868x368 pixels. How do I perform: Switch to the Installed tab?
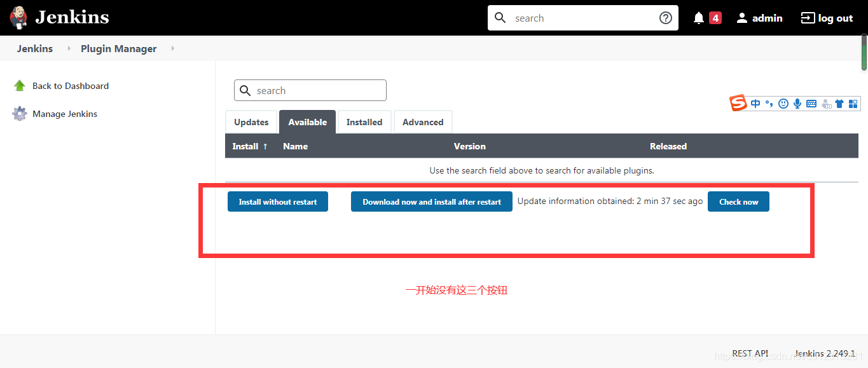(364, 122)
